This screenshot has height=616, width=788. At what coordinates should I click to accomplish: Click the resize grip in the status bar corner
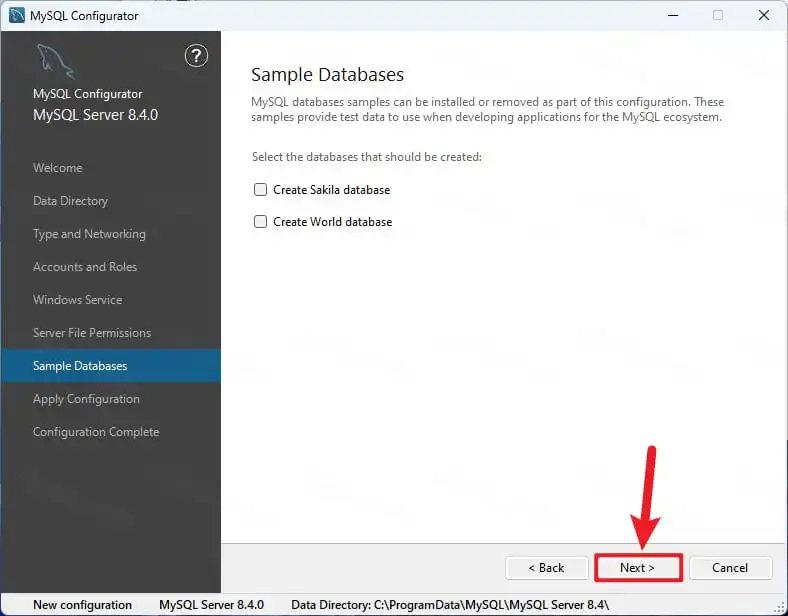click(780, 607)
